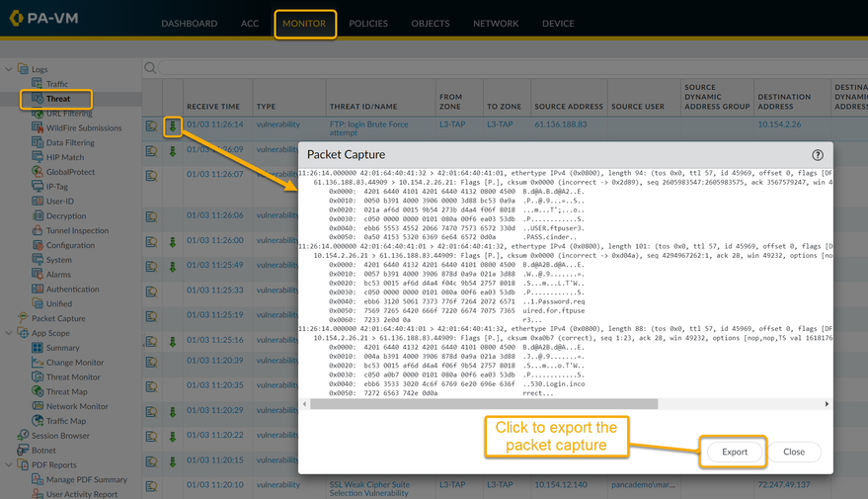Switch to the MONITOR tab
The image size is (868, 499).
(x=305, y=24)
